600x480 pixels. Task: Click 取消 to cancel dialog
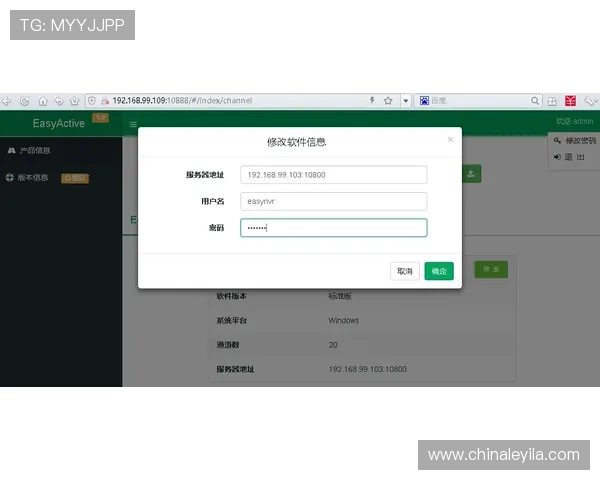pyautogui.click(x=405, y=271)
